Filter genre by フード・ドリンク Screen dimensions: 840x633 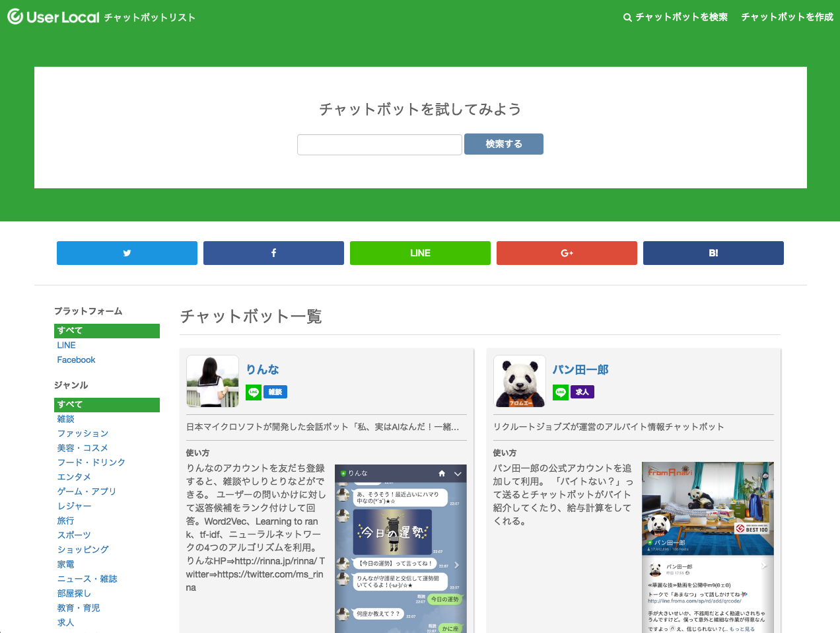coord(91,463)
